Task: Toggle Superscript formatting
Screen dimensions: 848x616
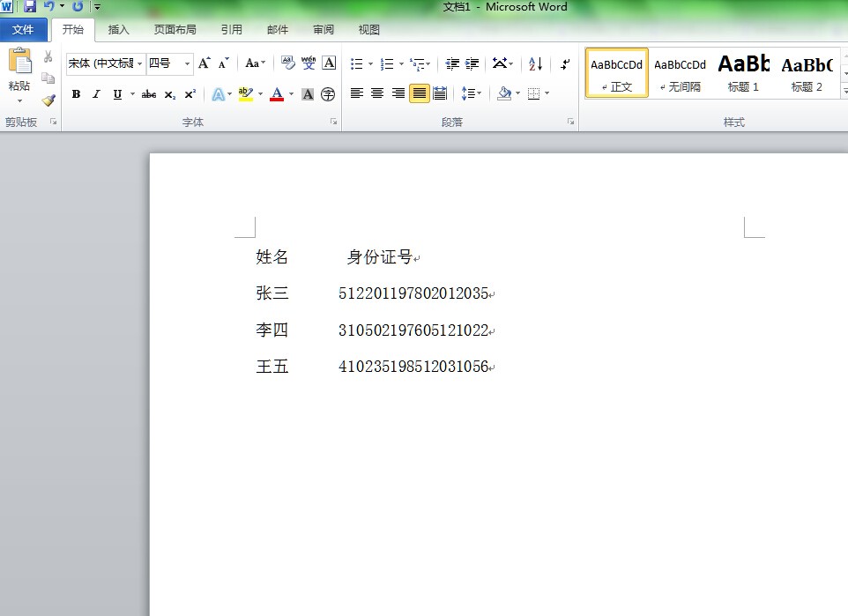Action: click(190, 94)
